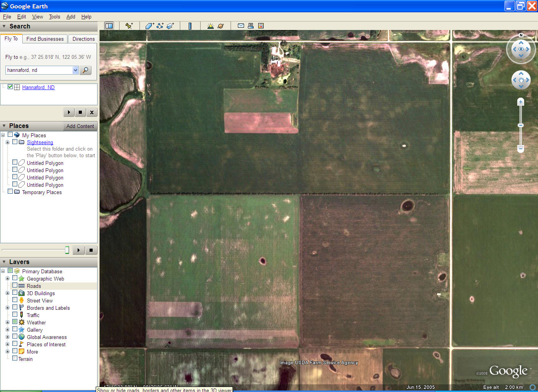Viewport: 538px width, 392px height.
Task: Add a placemark with the pushpin icon
Action: point(129,26)
